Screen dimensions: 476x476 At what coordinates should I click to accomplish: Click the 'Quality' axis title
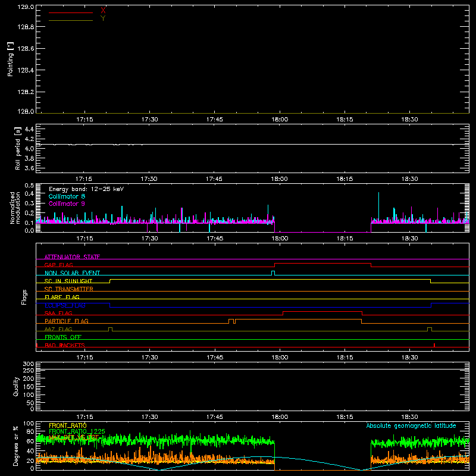click(x=16, y=386)
